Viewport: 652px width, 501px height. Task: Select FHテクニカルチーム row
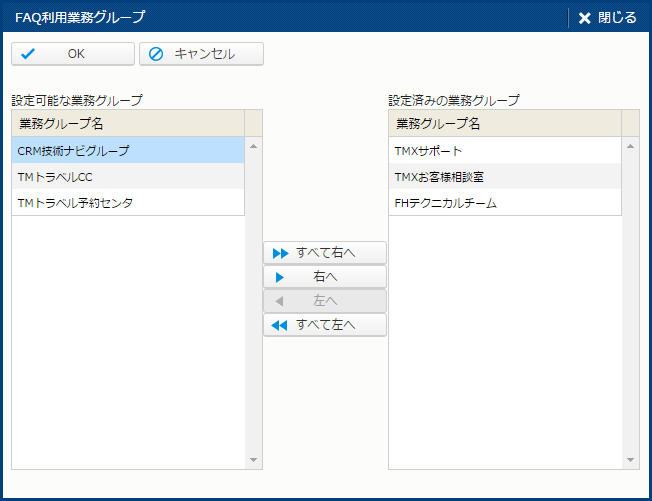point(505,203)
